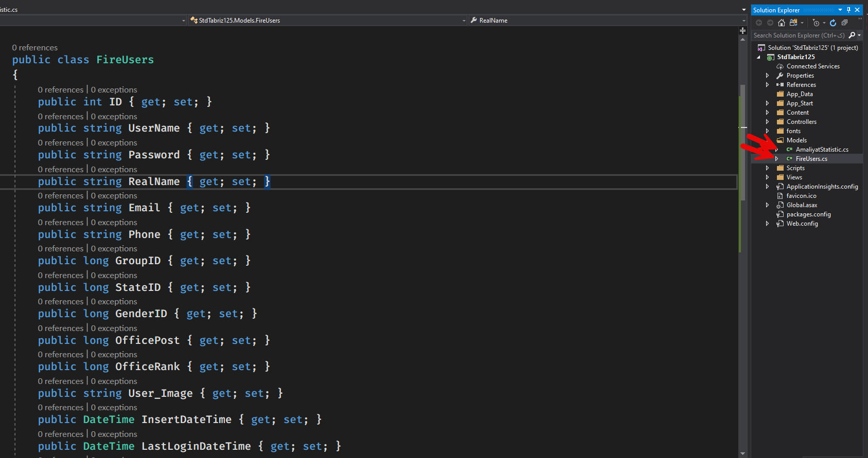Image resolution: width=868 pixels, height=458 pixels.
Task: Click the Collapse All icon in Solution Explorer
Action: pyautogui.click(x=844, y=23)
